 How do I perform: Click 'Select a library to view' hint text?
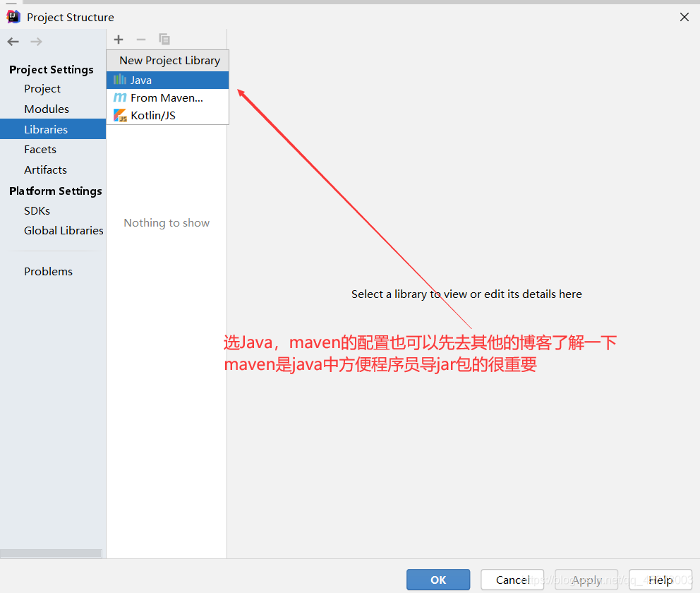click(x=466, y=294)
